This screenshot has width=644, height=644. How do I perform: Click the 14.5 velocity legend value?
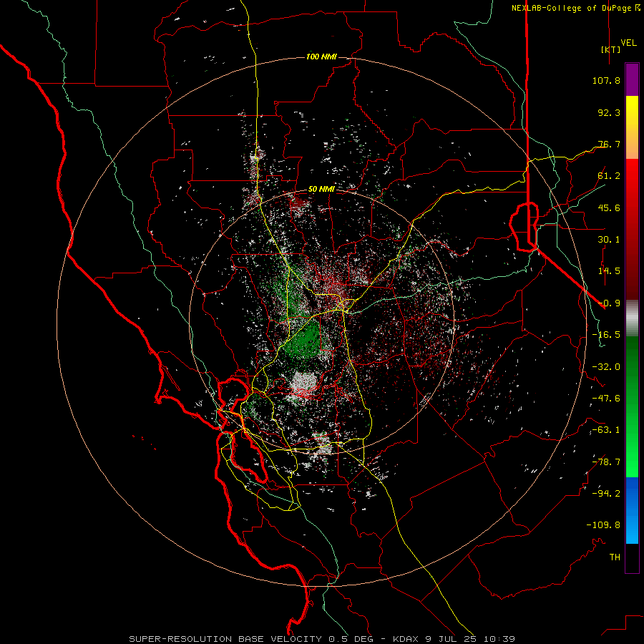point(609,271)
